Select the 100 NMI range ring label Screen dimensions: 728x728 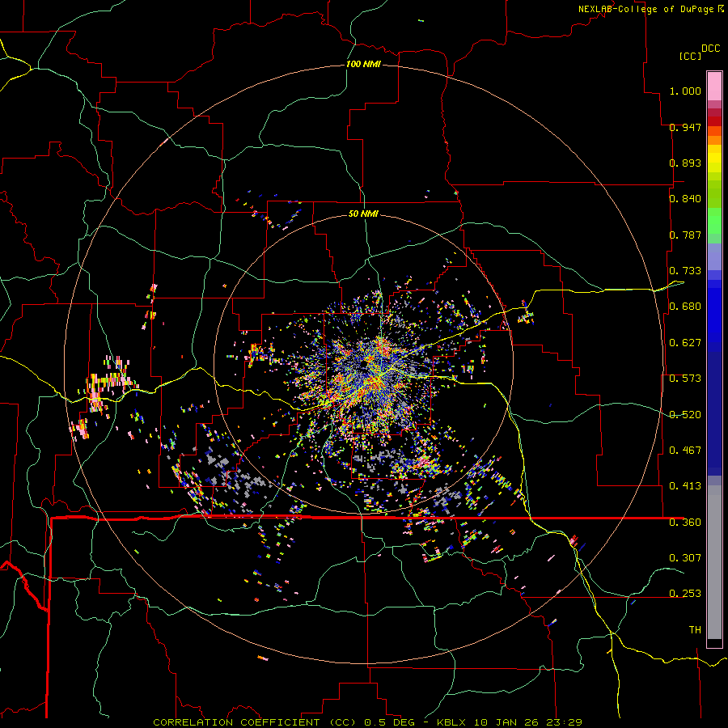click(x=363, y=64)
